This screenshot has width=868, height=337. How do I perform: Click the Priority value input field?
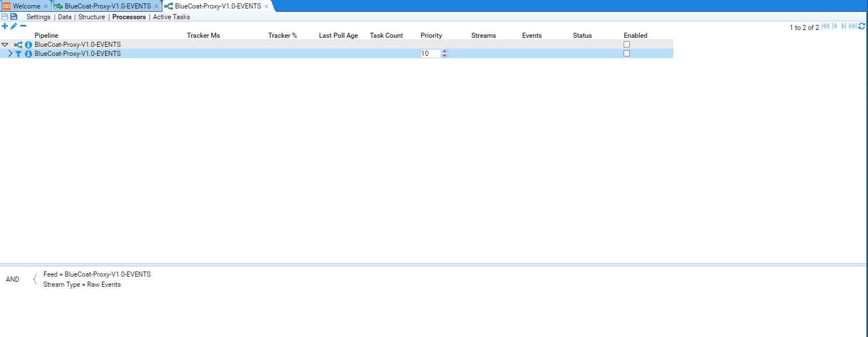click(430, 54)
